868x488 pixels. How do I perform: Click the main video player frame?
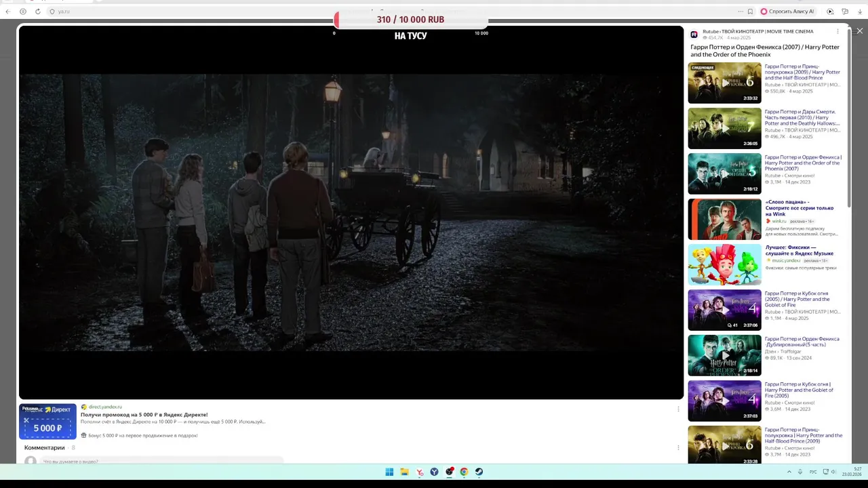tap(351, 212)
